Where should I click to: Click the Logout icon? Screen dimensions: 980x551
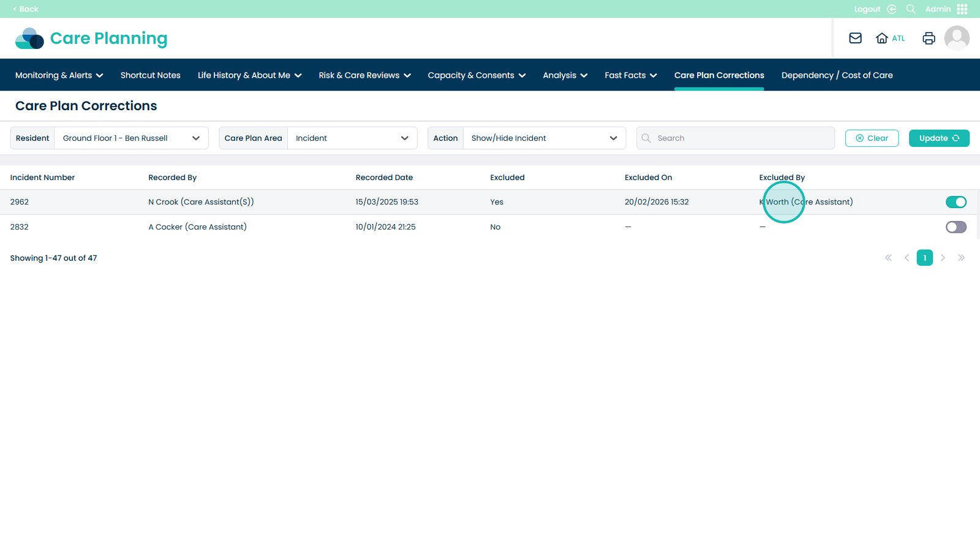point(892,9)
